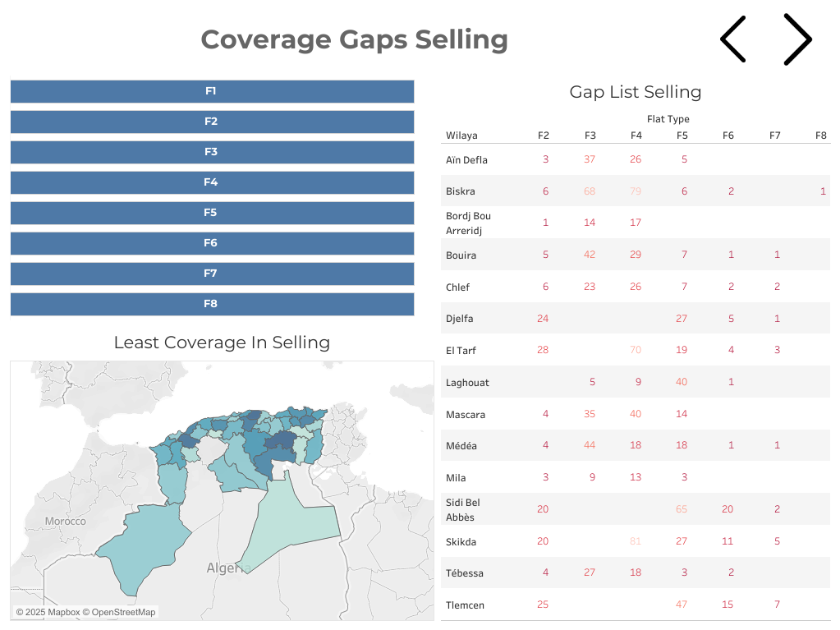
Task: Select the Bouira row label
Action: tap(461, 255)
